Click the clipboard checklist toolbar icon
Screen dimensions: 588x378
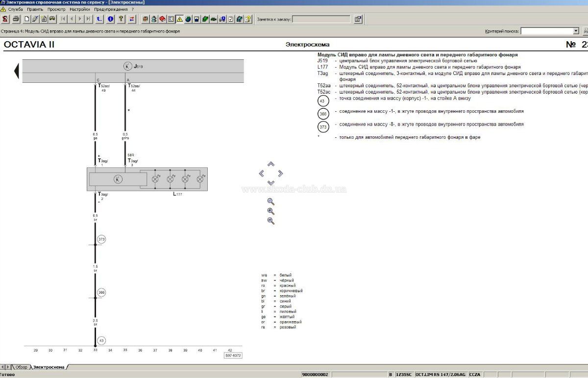pos(230,19)
